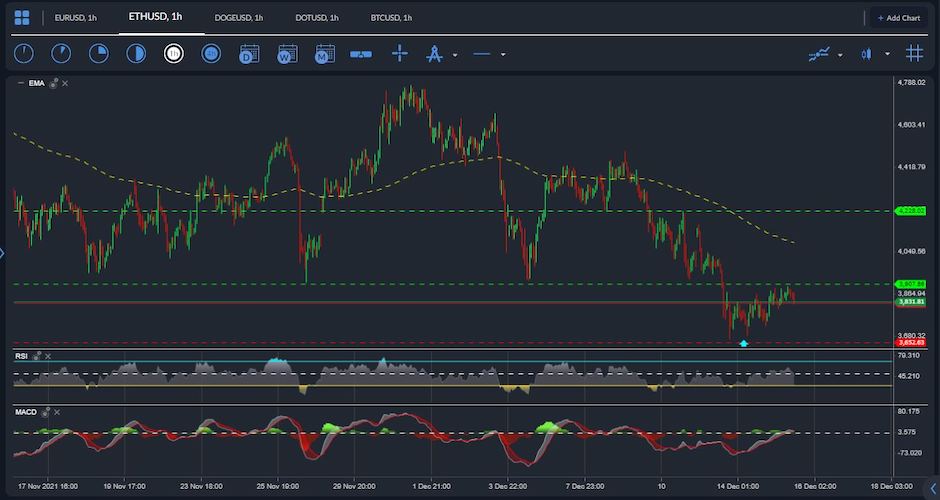Screen dimensions: 940x500
Task: Expand the drawing compass tool dropdown arrow
Action: (x=455, y=55)
